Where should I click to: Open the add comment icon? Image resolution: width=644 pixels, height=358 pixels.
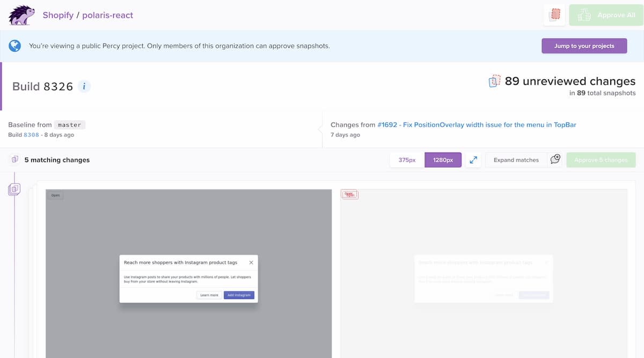click(x=555, y=159)
